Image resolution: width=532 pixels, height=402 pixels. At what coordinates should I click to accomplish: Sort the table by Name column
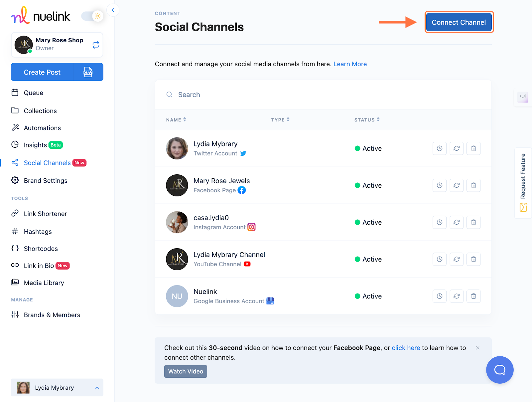coord(176,120)
